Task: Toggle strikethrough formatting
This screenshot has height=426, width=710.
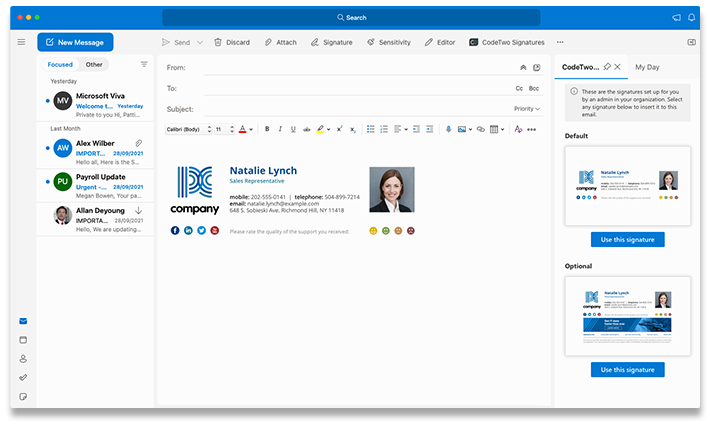Action: [x=307, y=129]
